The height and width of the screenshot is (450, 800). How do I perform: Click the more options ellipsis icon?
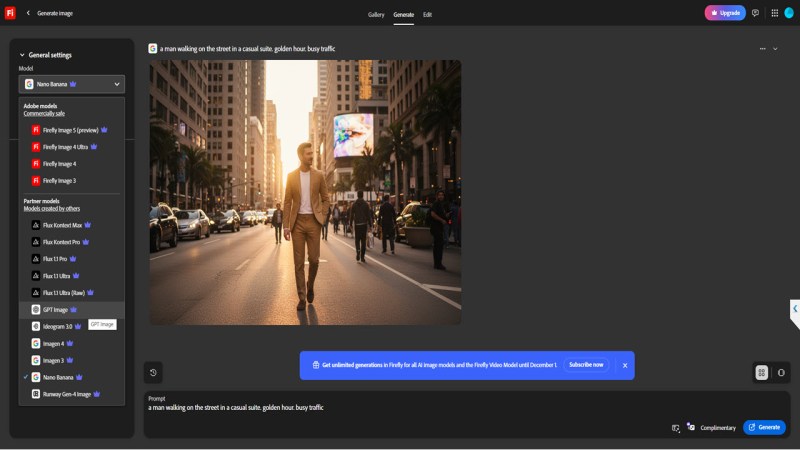pos(762,48)
